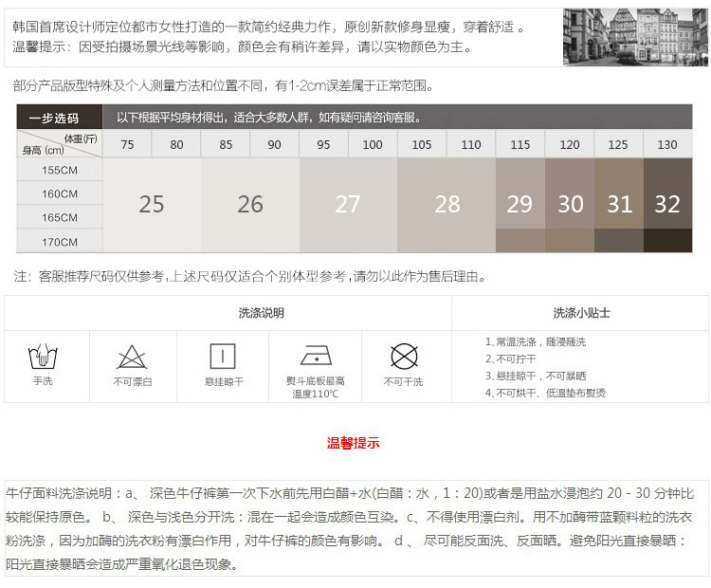The image size is (711, 588).
Task: Click the do not bleach (不可漂白) triangle icon
Action: click(132, 358)
